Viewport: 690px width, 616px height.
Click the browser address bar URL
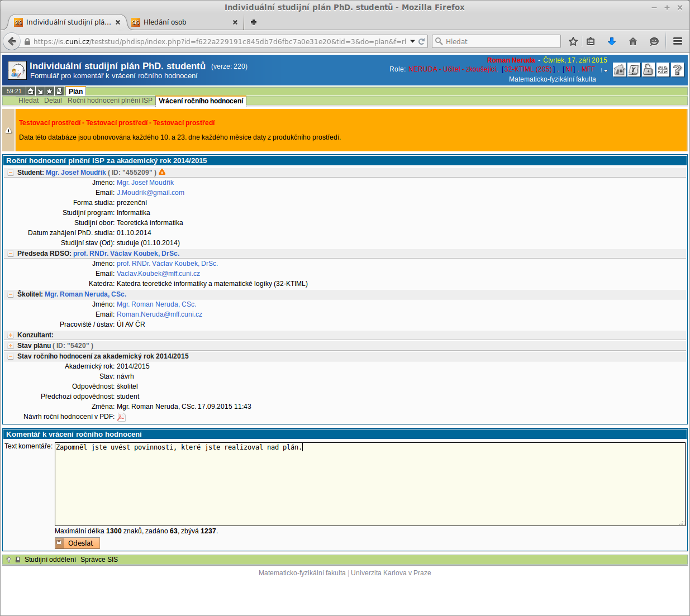(x=220, y=41)
